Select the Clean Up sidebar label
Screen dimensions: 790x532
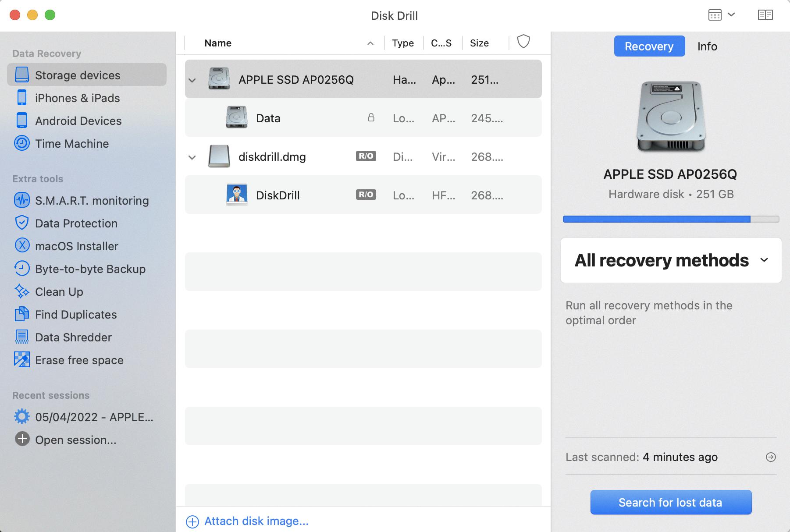59,292
